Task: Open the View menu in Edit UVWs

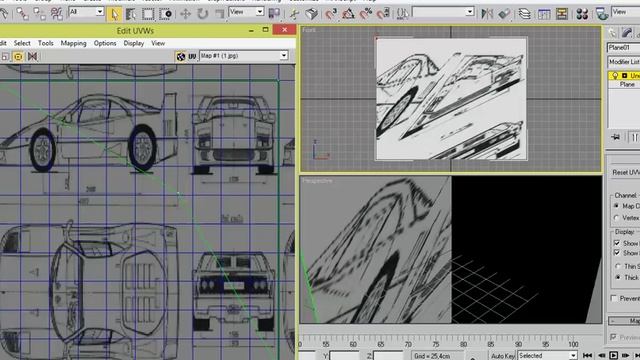Action: 158,43
